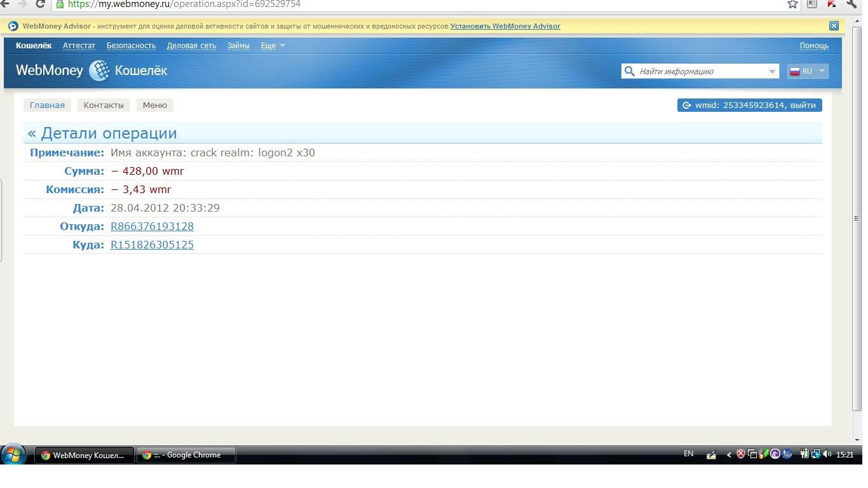Bookmark this page with the star icon
868x488 pixels.
tap(792, 4)
